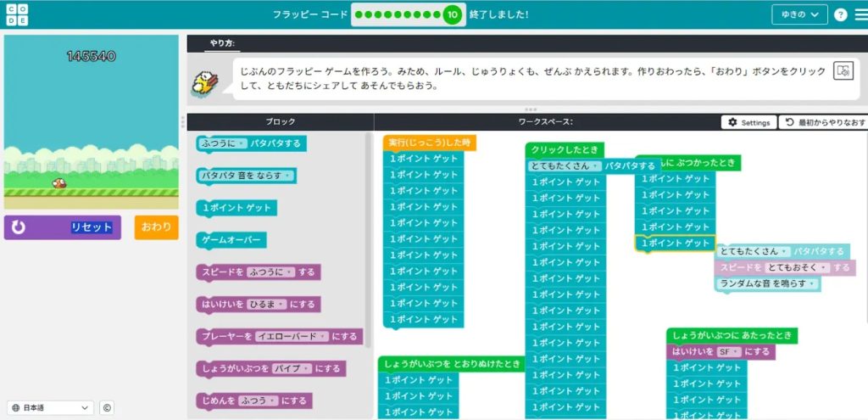Screen dimensions: 868x420
Task: Open the SF background dropdown in workspace
Action: click(729, 351)
